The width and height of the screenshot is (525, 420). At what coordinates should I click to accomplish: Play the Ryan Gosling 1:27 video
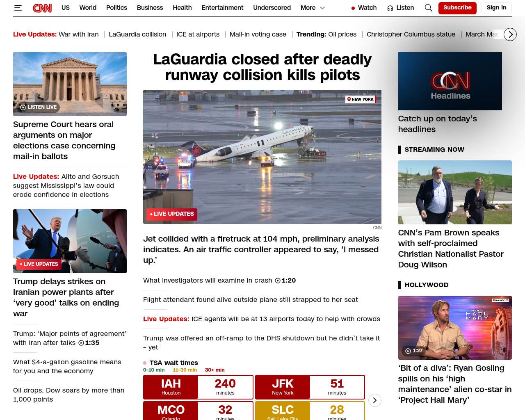[x=413, y=351]
